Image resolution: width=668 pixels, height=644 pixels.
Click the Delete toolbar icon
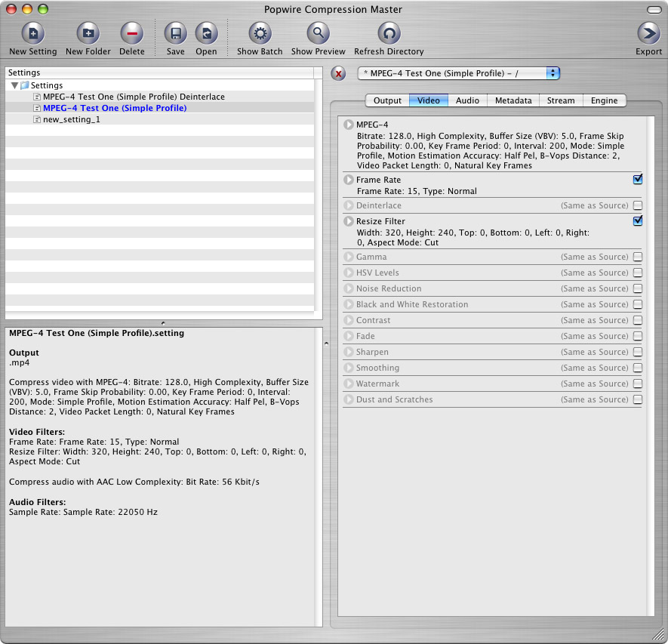coord(131,33)
